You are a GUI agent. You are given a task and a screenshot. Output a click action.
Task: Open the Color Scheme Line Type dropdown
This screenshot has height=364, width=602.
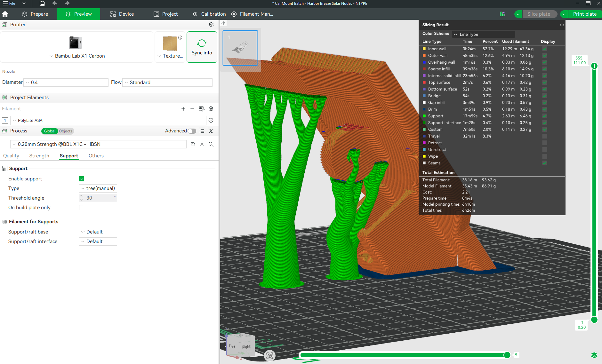(x=484, y=34)
